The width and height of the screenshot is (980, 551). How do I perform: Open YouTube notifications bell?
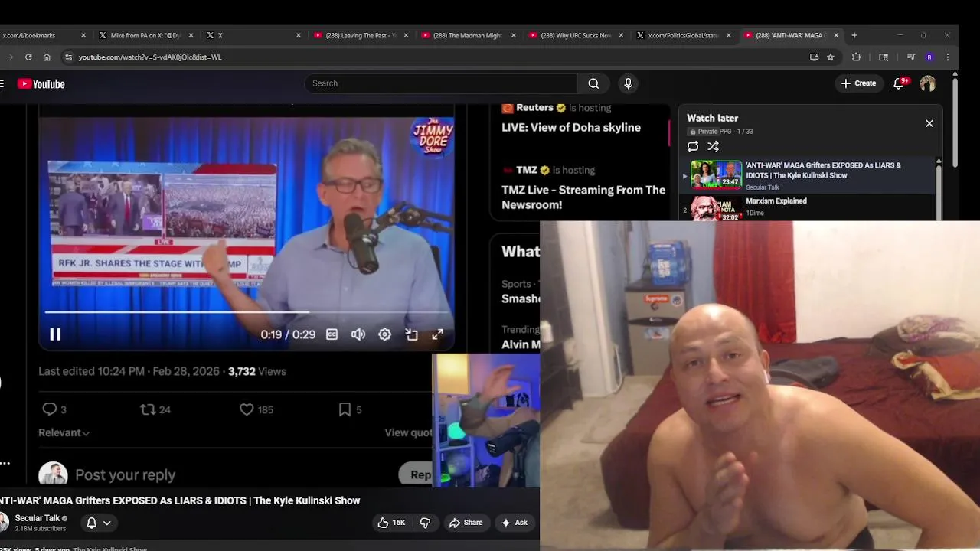(900, 83)
